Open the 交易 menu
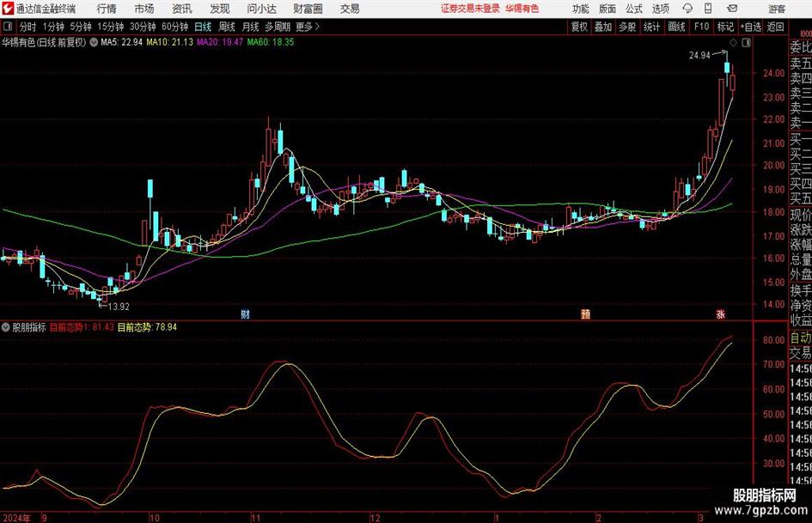812x523 pixels. (x=350, y=9)
